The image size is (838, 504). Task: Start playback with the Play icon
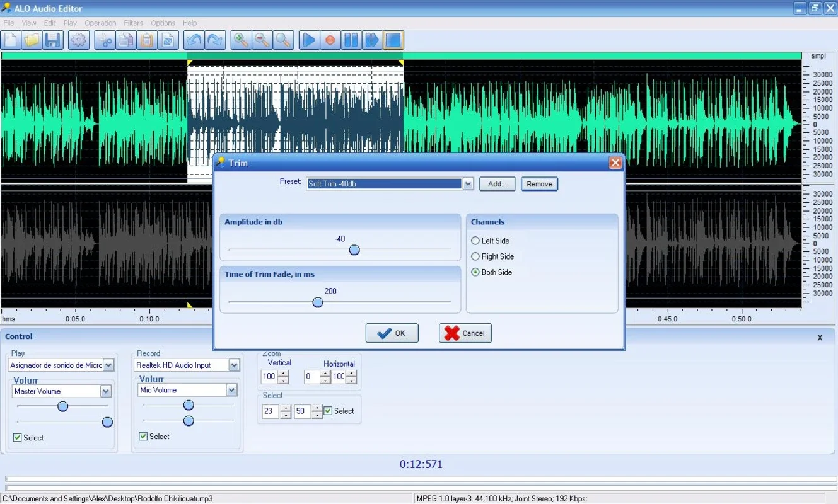[x=309, y=40]
